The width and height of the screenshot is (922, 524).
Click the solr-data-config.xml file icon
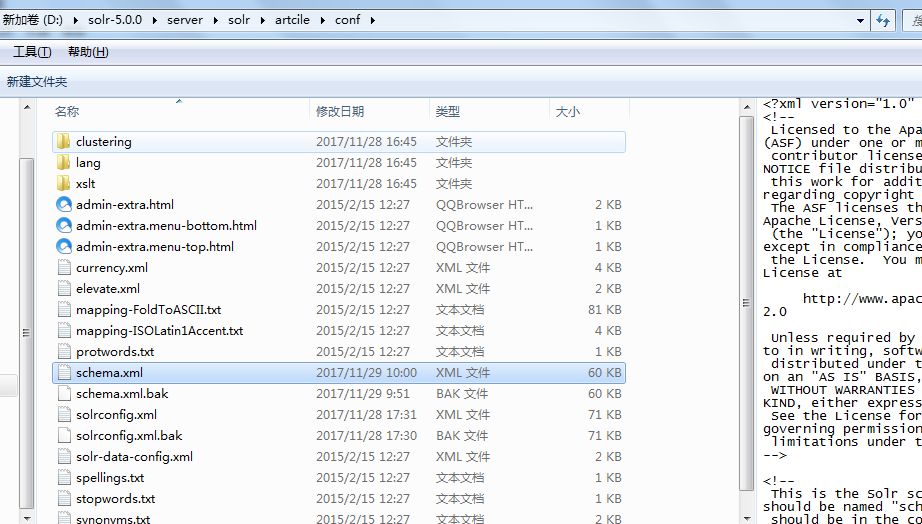64,457
